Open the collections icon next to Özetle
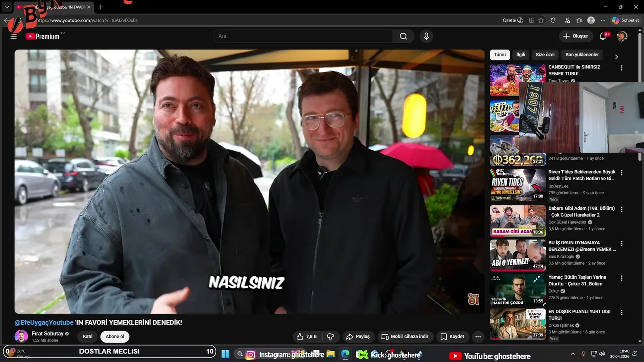Viewport: 644px width, 362px height. pos(531,20)
